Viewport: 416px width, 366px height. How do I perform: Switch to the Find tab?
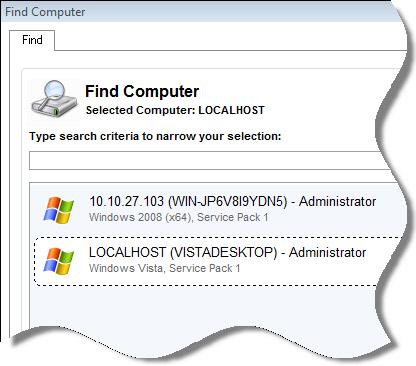click(32, 40)
